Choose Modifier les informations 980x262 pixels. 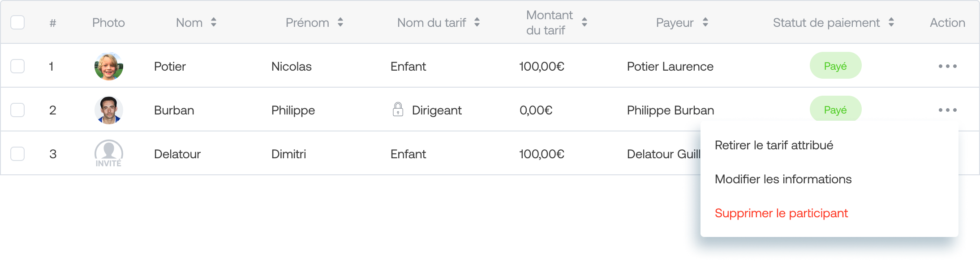pyautogui.click(x=783, y=179)
